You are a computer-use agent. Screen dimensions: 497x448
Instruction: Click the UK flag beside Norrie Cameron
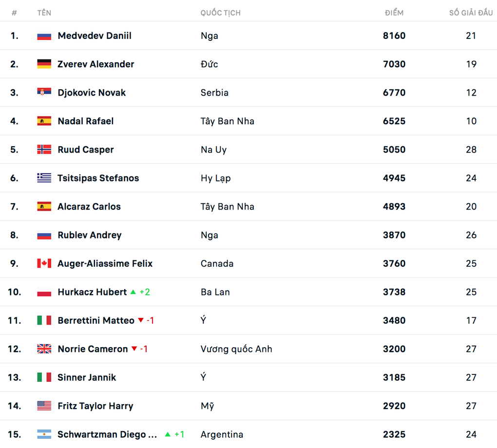coord(44,349)
